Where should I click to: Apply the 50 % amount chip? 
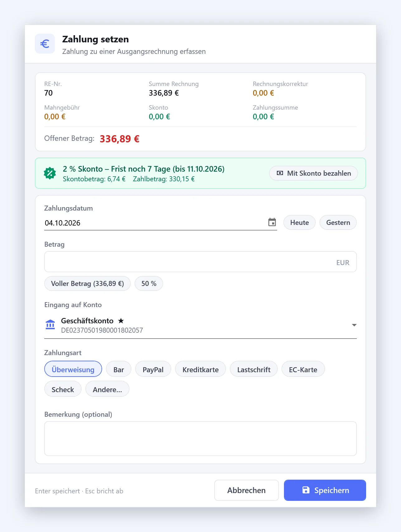point(149,283)
